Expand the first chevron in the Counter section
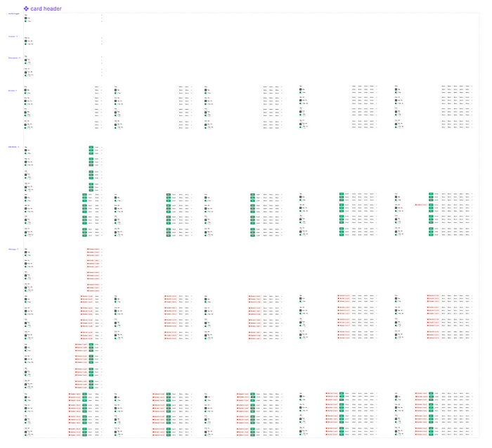492x448 pixels. 102,38
